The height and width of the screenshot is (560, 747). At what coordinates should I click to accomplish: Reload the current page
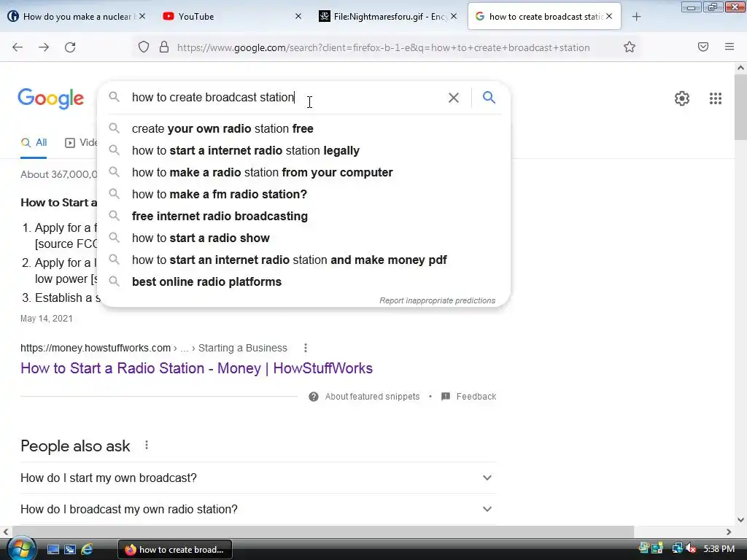[x=70, y=47]
